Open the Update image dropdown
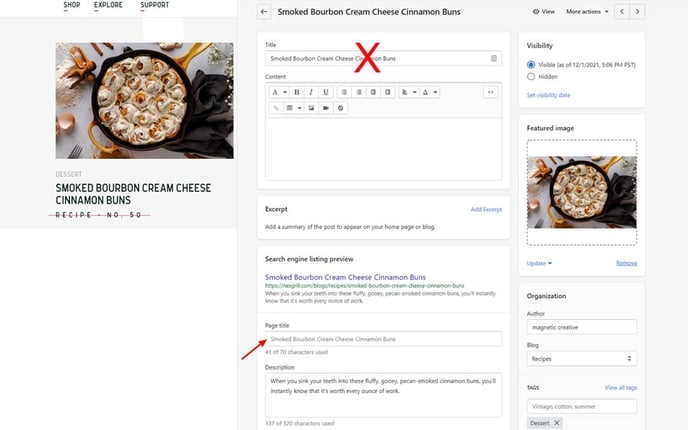The width and height of the screenshot is (688, 430). [x=539, y=263]
